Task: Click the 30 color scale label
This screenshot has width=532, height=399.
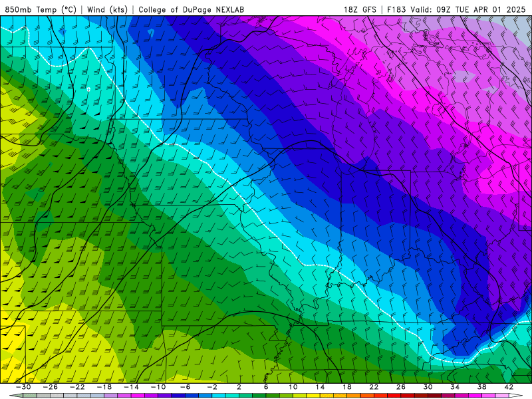Action: tap(428, 387)
